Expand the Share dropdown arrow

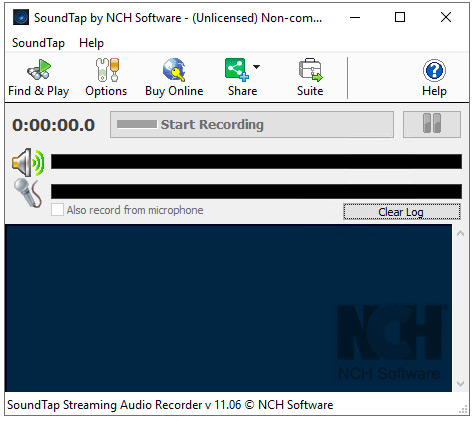coord(256,67)
